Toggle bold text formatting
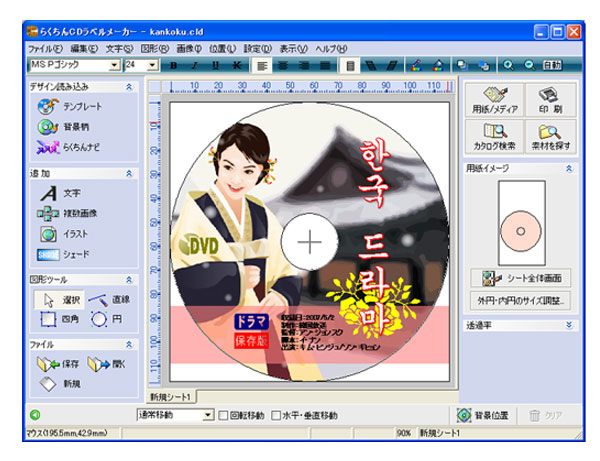 pos(173,65)
